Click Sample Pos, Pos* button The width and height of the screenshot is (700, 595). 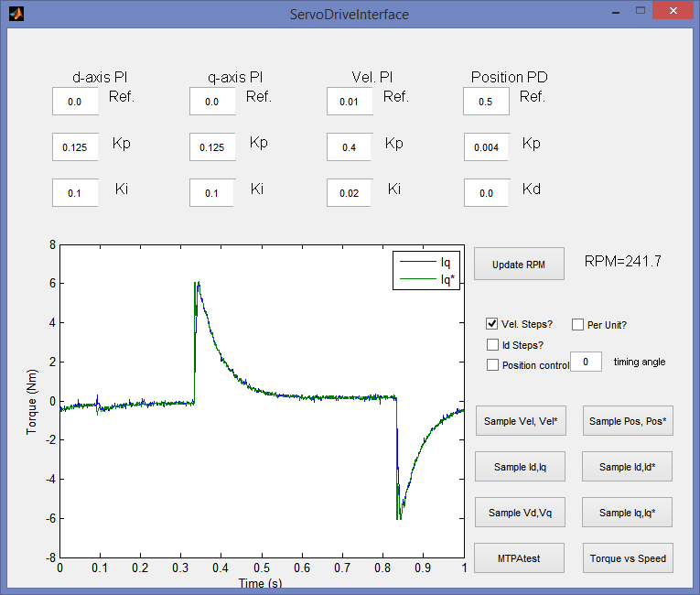point(628,421)
